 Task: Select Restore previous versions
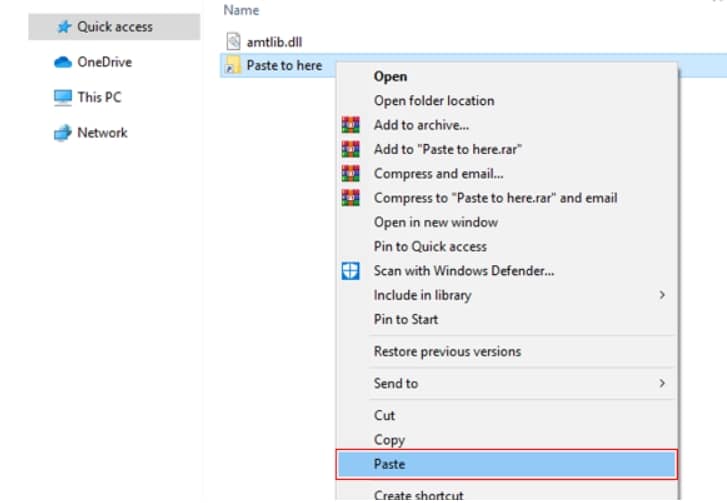(446, 352)
